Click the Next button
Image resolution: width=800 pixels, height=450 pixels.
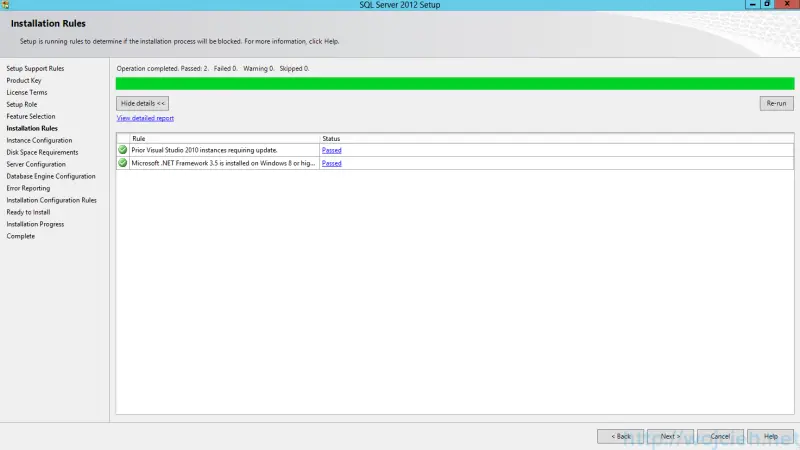(x=670, y=436)
